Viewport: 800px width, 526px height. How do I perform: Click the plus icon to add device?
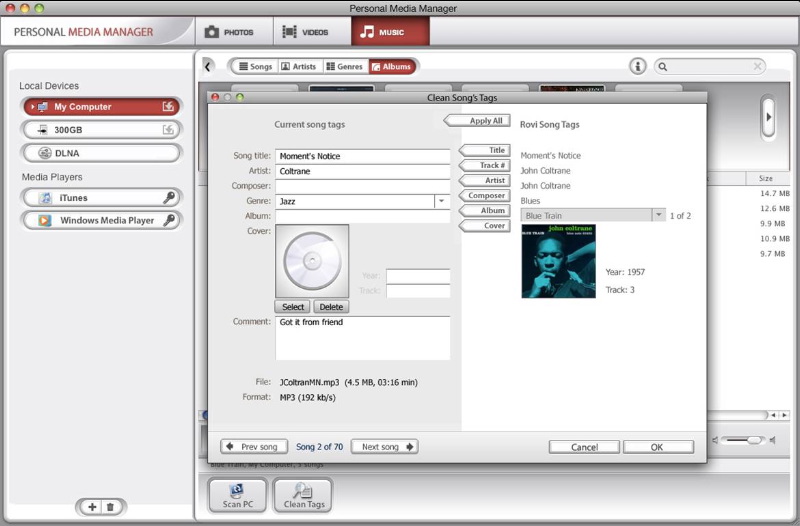(92, 507)
